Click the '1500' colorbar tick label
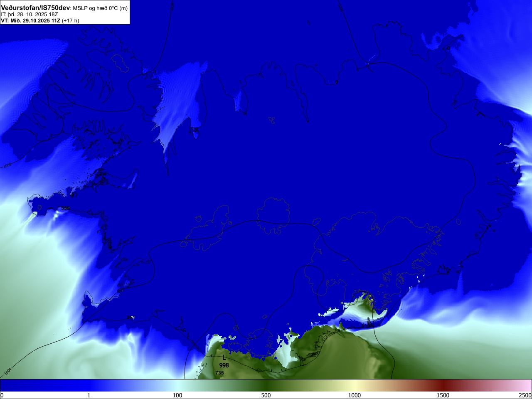 (443, 395)
